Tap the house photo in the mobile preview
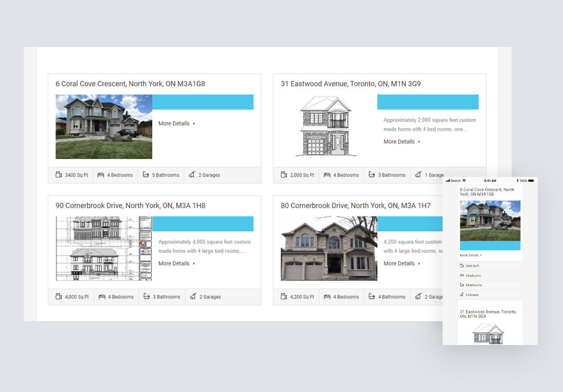This screenshot has height=392, width=563. pos(490,221)
